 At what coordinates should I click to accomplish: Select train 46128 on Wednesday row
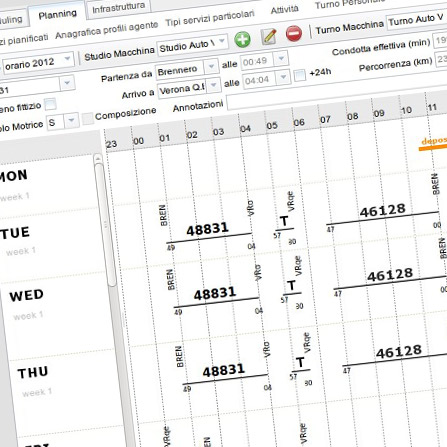390,275
